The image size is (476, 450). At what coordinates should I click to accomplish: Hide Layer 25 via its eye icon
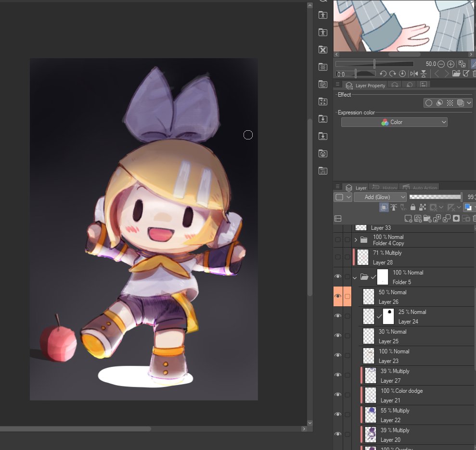click(338, 336)
